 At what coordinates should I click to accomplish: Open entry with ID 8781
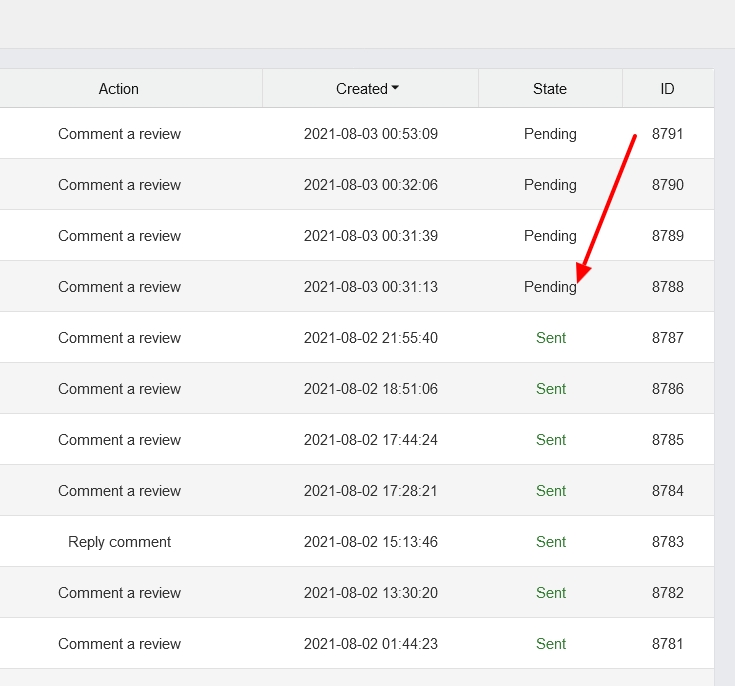point(667,644)
